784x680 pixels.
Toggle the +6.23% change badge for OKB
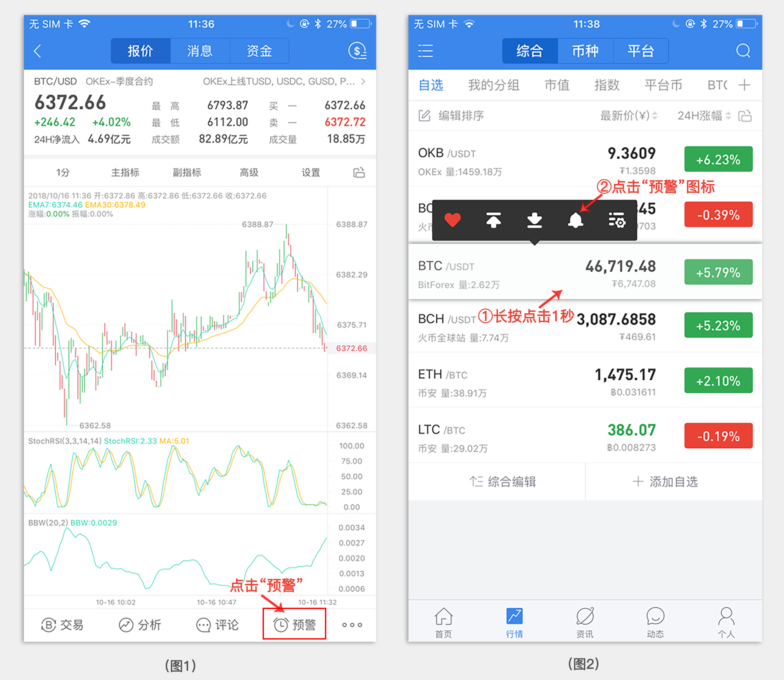click(x=718, y=159)
